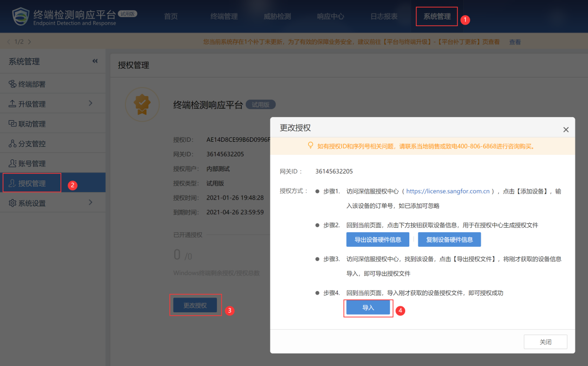Click the authorization badge medal icon

[x=142, y=105]
